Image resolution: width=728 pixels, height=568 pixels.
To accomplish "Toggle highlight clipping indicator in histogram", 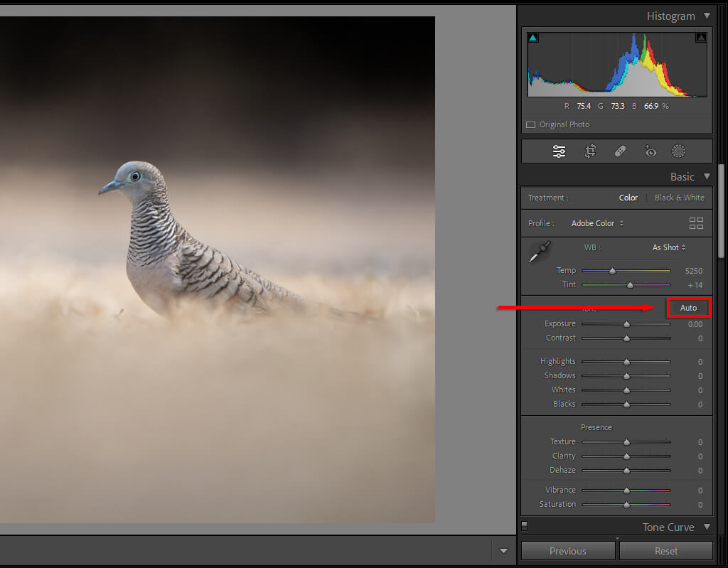I will (701, 38).
